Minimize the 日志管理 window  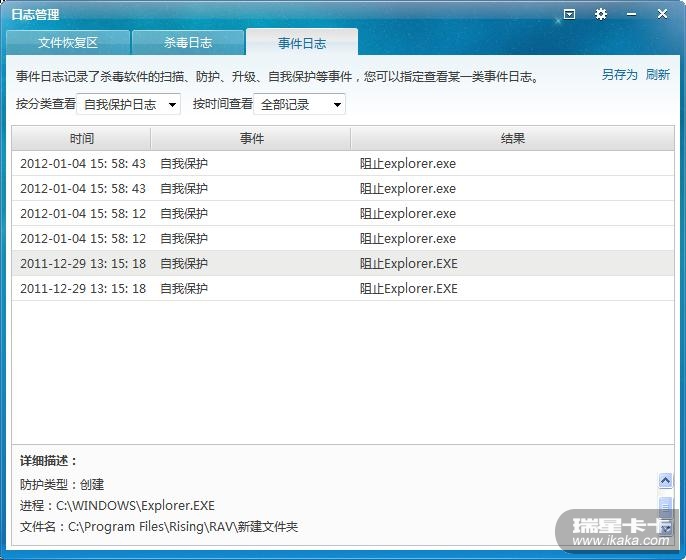click(x=631, y=14)
